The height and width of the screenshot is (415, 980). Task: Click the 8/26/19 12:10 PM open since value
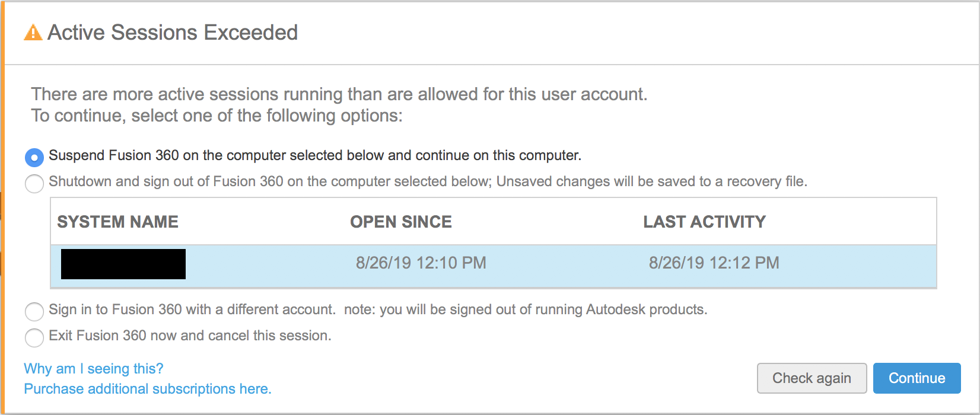coord(421,263)
